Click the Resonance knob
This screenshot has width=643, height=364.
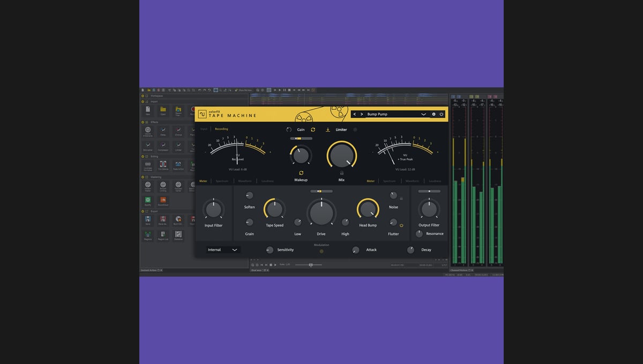pyautogui.click(x=419, y=234)
